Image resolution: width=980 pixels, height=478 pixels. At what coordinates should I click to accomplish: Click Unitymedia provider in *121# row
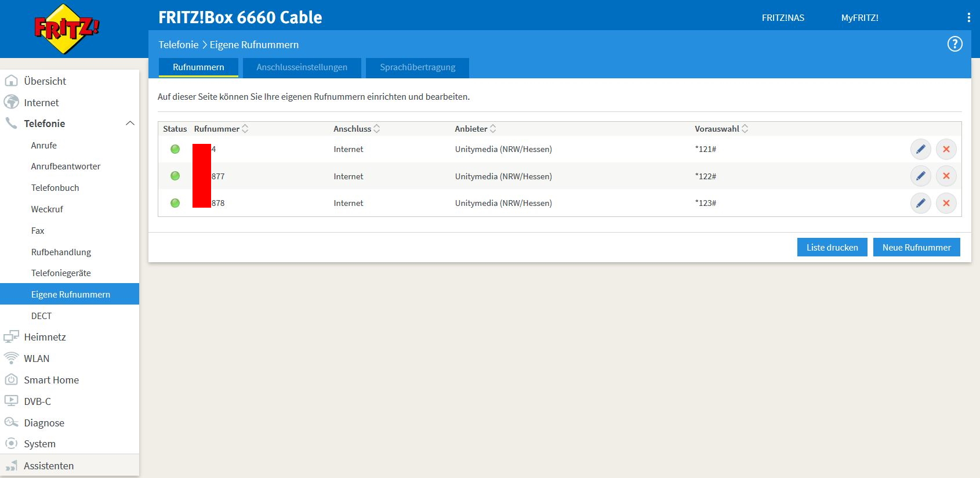[503, 149]
